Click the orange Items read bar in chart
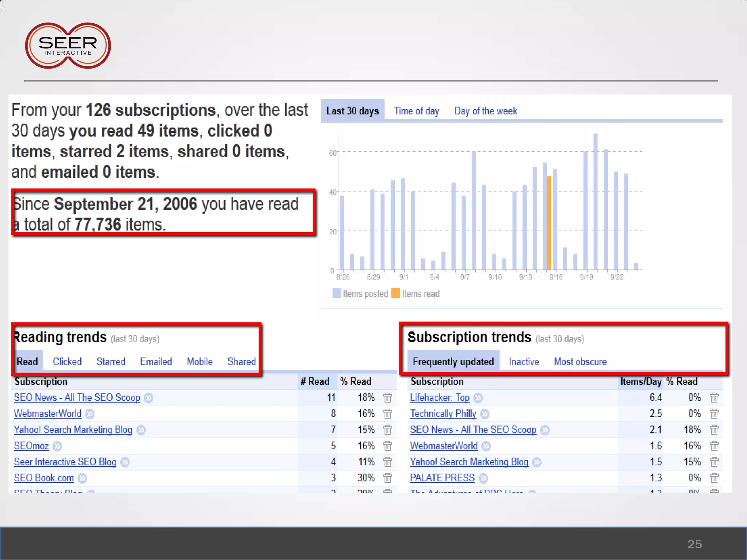Image resolution: width=747 pixels, height=560 pixels. [x=549, y=222]
